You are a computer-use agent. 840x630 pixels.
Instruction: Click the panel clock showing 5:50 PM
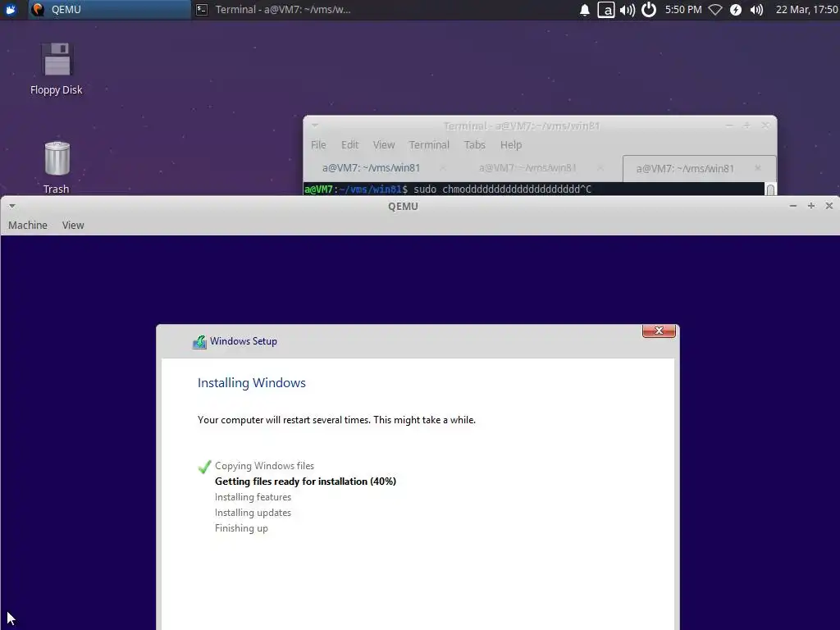(x=683, y=10)
